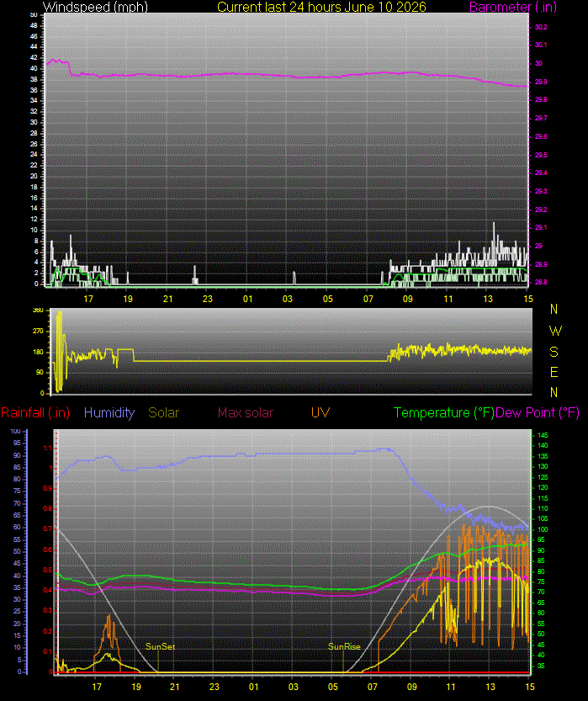The width and height of the screenshot is (588, 701).
Task: Click the 'N' at the top of the wind direction scale
Action: coord(554,309)
